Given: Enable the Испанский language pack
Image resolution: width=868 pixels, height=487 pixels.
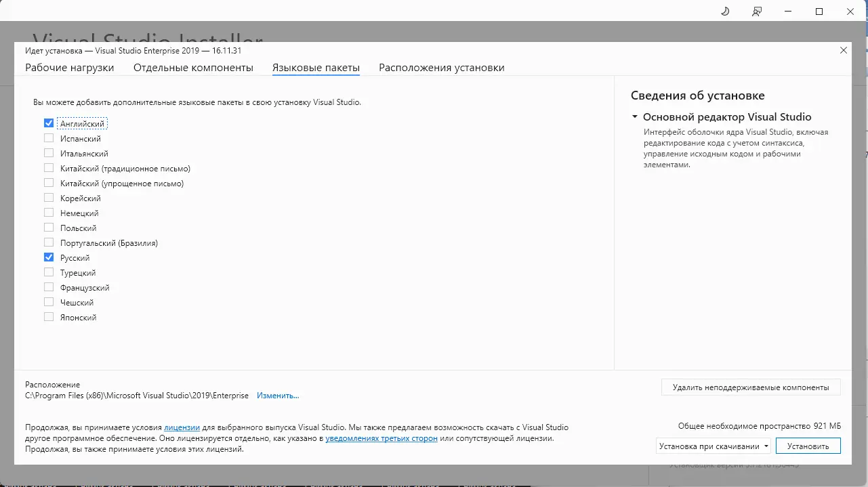Looking at the screenshot, I should click(48, 137).
